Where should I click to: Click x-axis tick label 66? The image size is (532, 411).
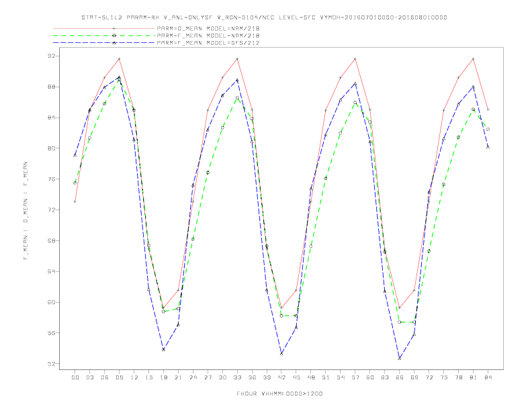[x=400, y=377]
